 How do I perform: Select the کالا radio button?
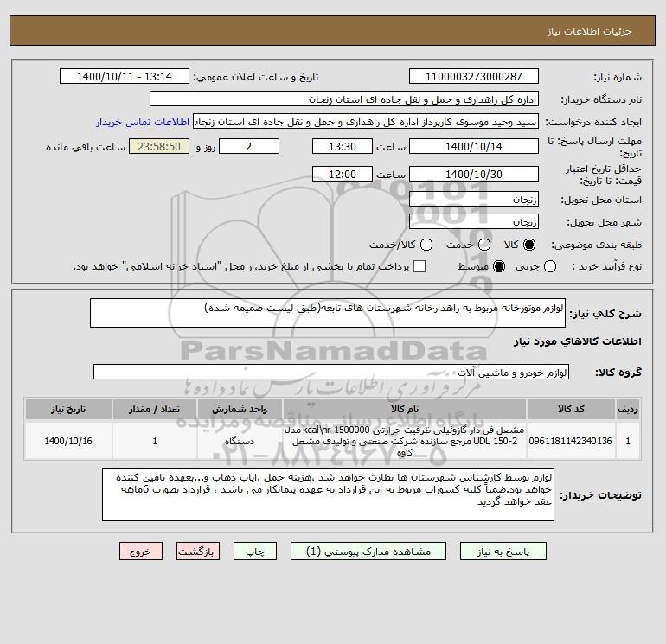coord(529,245)
